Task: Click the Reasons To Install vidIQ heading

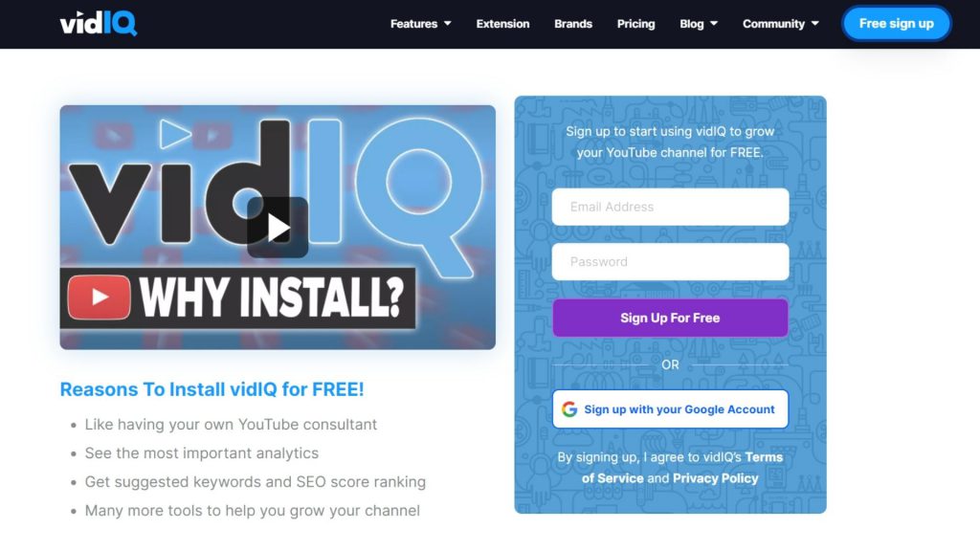Action: 212,389
